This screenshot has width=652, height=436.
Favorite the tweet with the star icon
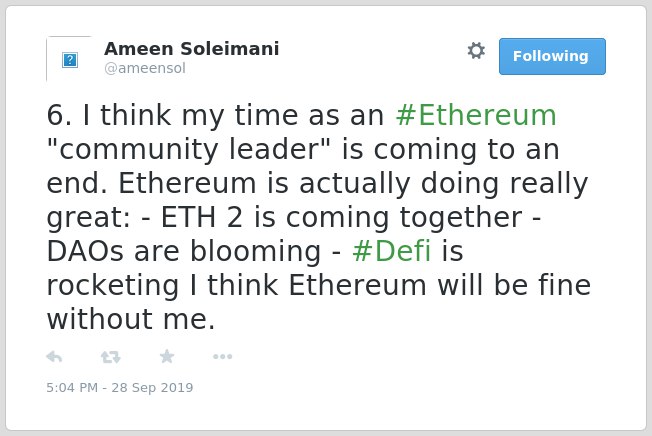tap(167, 356)
